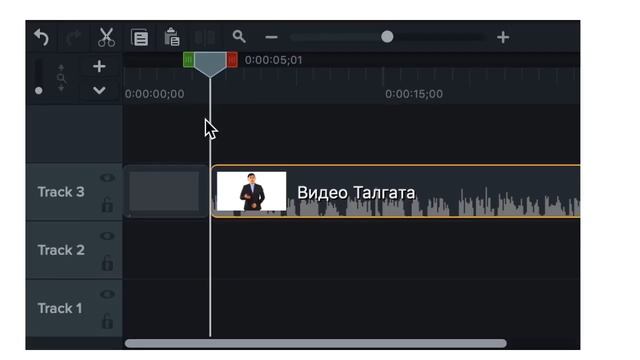Viewport: 640px width, 360px height.
Task: Lock Track 1 with its padlock icon
Action: click(107, 321)
